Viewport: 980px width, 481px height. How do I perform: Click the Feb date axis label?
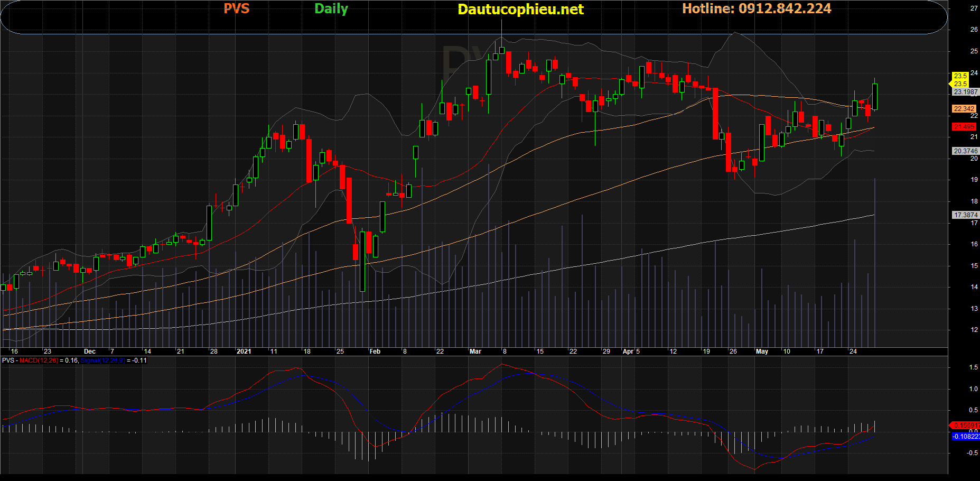[375, 351]
